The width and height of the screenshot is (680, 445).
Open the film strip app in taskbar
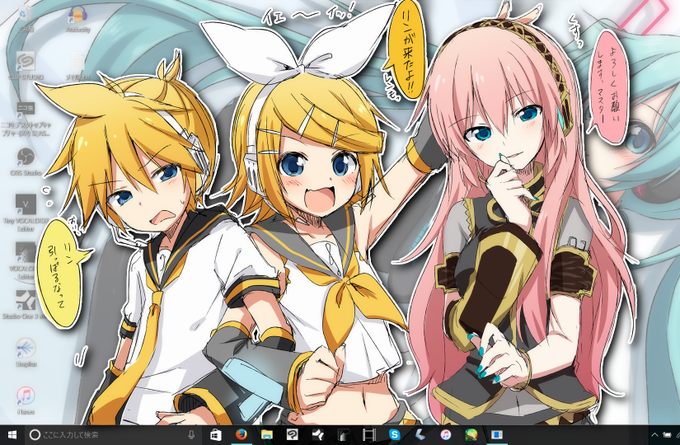[x=369, y=435]
